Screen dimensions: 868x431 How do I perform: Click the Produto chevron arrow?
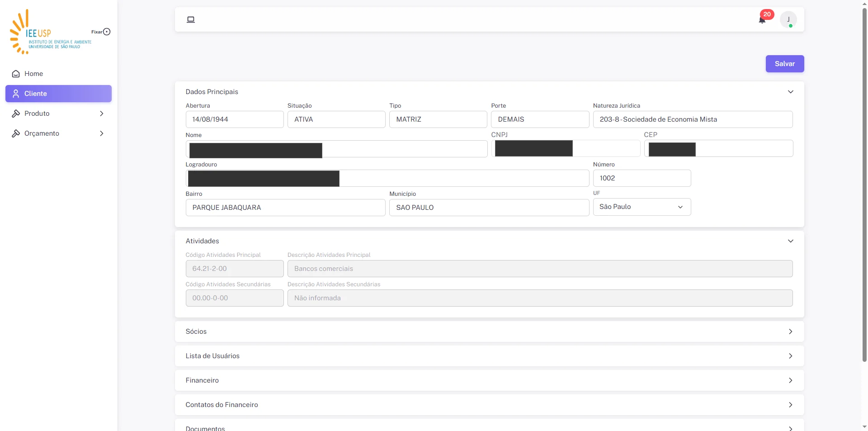(x=102, y=114)
